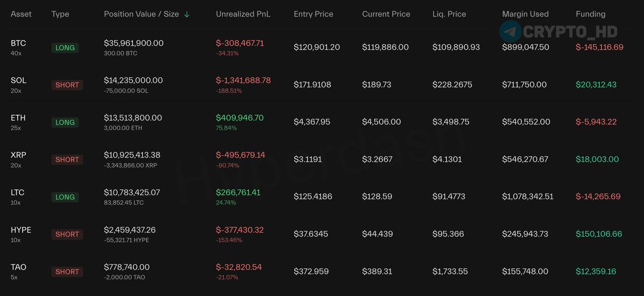Select the Liq. Price column header

pyautogui.click(x=449, y=14)
